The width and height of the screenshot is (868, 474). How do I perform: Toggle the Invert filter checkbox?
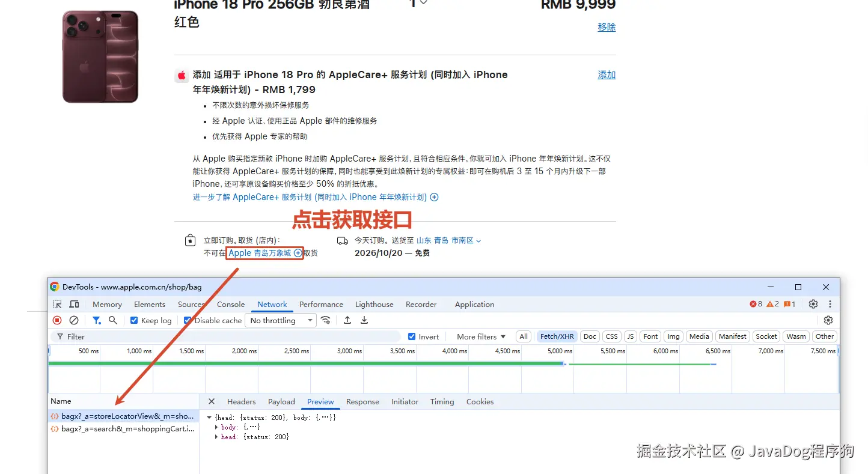point(412,337)
